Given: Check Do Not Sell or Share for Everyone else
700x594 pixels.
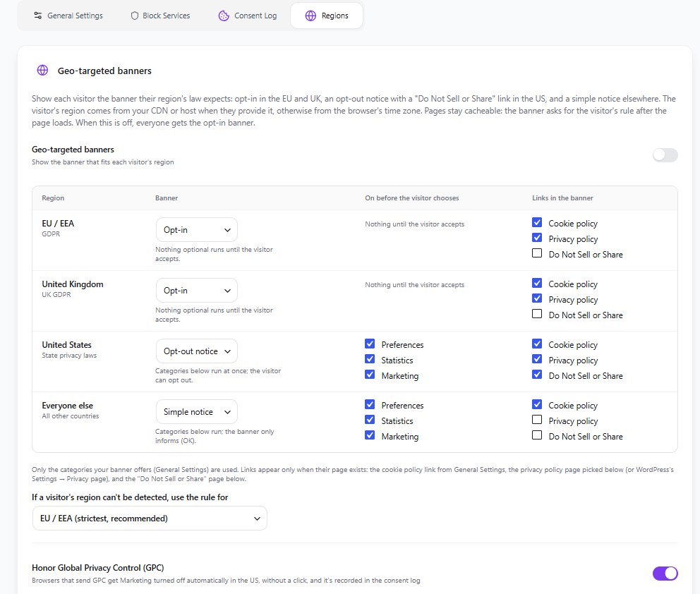Looking at the screenshot, I should (x=537, y=435).
